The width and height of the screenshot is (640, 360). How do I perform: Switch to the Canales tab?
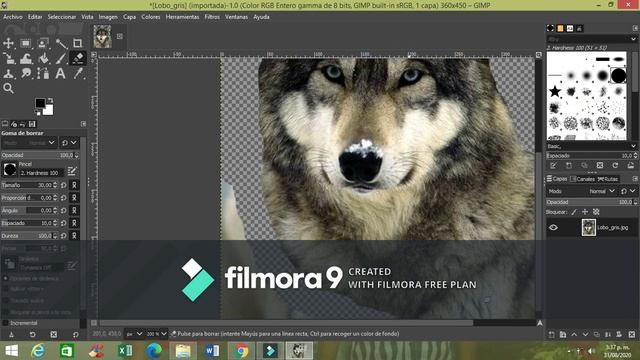click(583, 179)
